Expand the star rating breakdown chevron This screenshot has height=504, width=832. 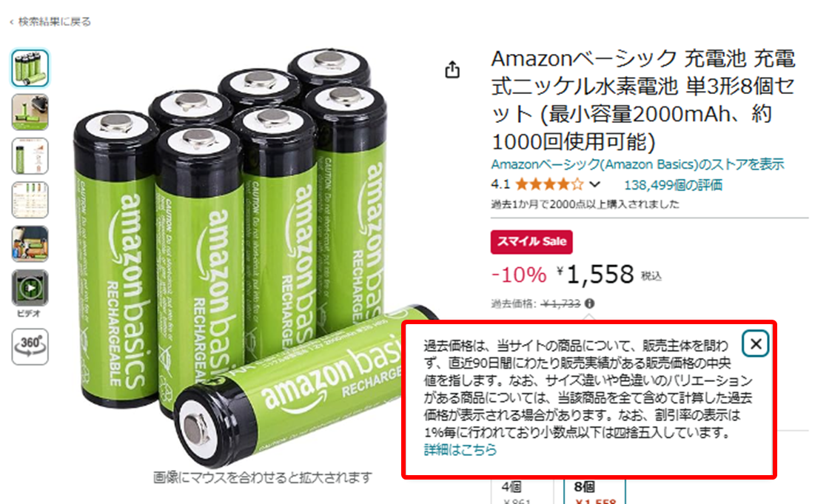pos(595,184)
